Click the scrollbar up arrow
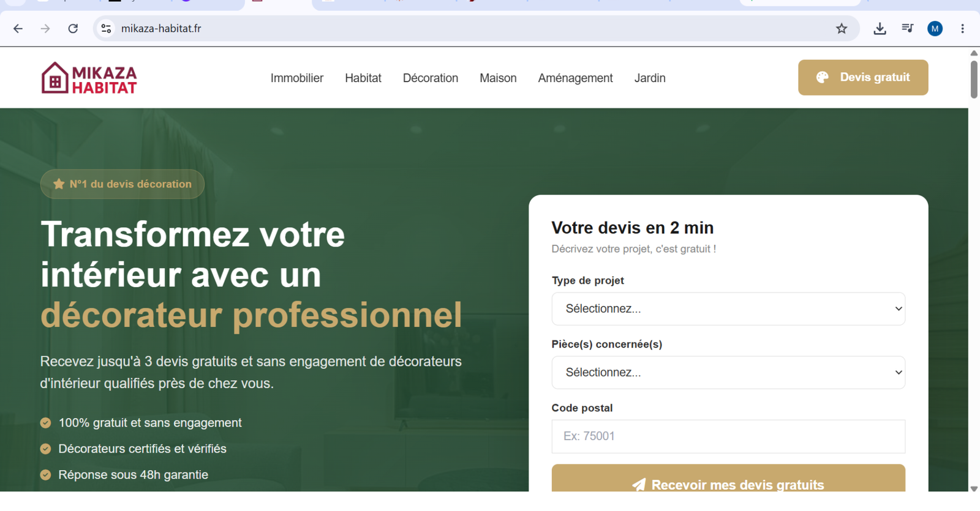 [974, 53]
